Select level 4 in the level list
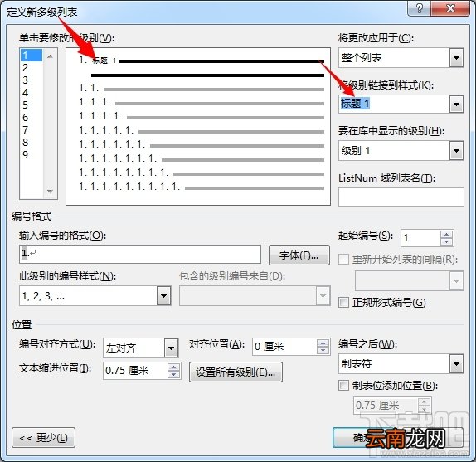This screenshot has width=476, height=462. point(31,93)
